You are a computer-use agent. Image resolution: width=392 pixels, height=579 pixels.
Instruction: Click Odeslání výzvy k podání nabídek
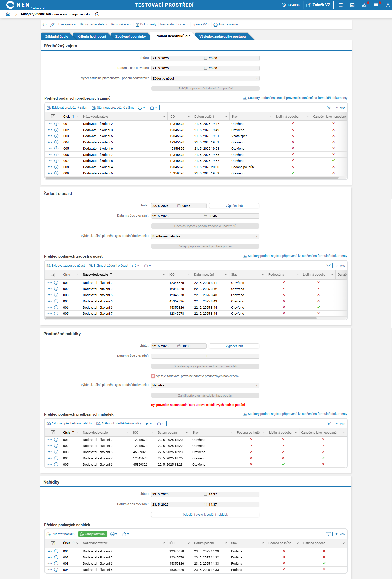205,514
